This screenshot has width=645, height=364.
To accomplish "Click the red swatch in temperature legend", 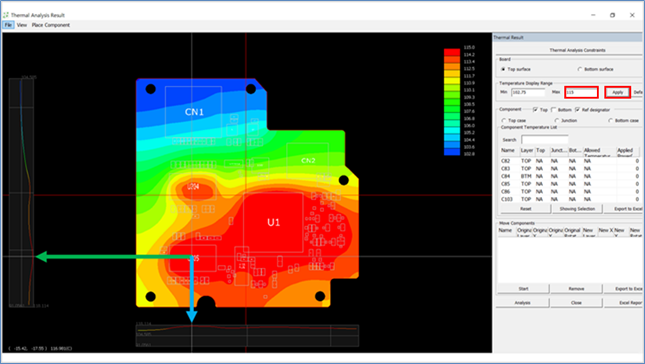I will pyautogui.click(x=452, y=52).
